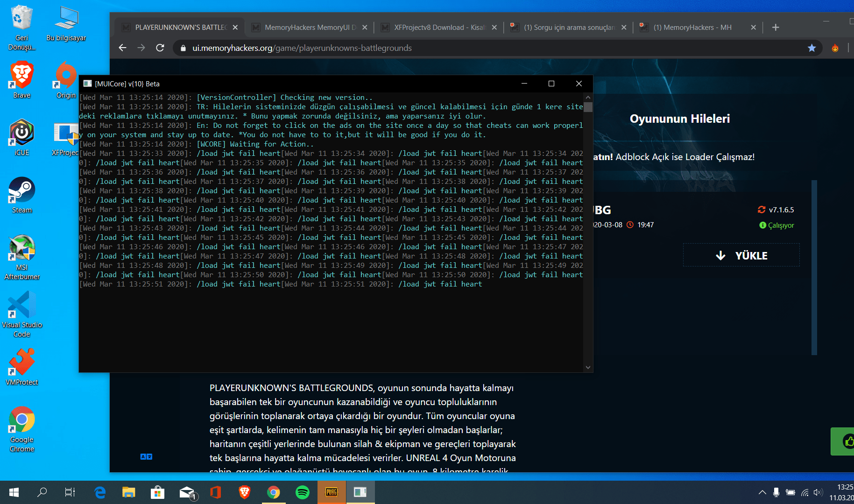Switch to MemoryHackers - MH browser tab
This screenshot has width=854, height=504.
[x=698, y=28]
